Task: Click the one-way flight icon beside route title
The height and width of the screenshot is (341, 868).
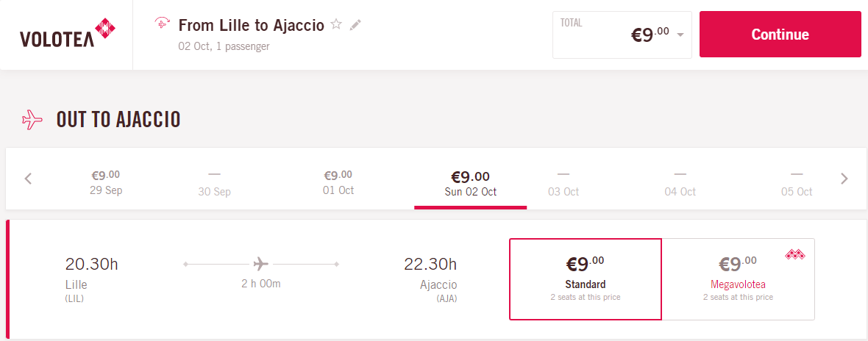Action: [162, 24]
